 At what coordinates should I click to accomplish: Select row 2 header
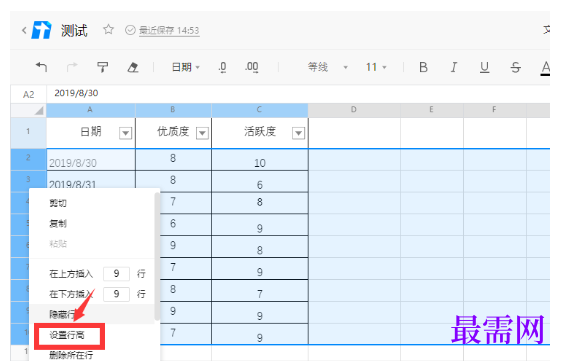[x=28, y=159]
